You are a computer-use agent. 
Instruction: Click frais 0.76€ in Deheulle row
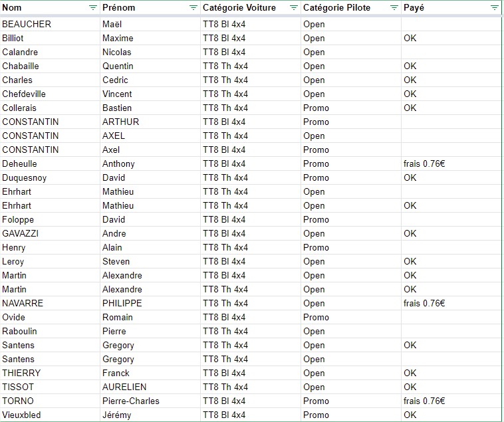tap(451, 163)
